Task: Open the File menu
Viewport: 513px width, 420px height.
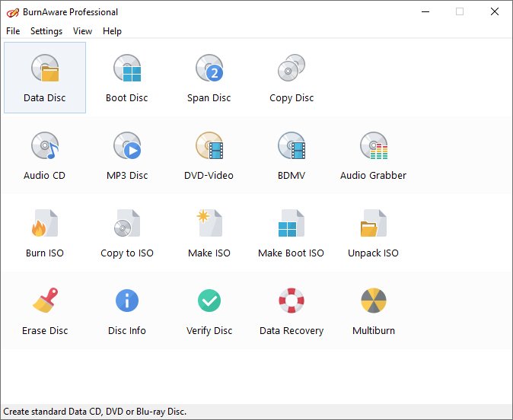Action: click(13, 31)
